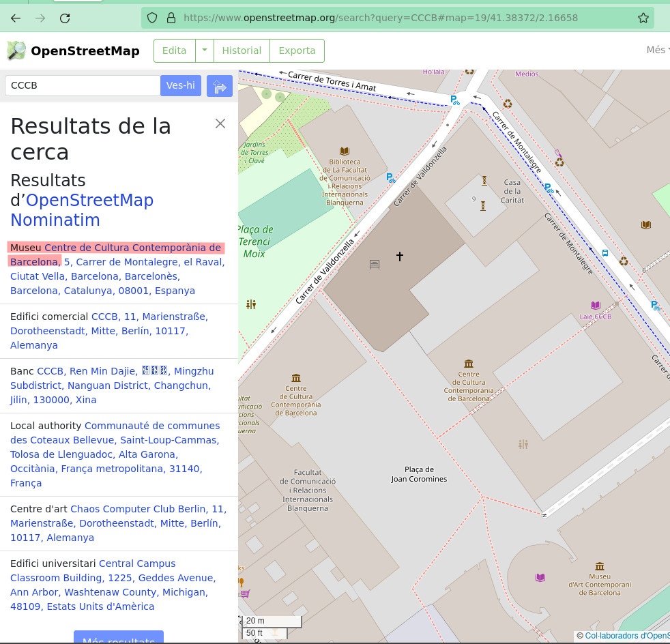Image resolution: width=670 pixels, height=644 pixels.
Task: Click the Museu d'Art Contemporani museum icon
Action: (600, 566)
